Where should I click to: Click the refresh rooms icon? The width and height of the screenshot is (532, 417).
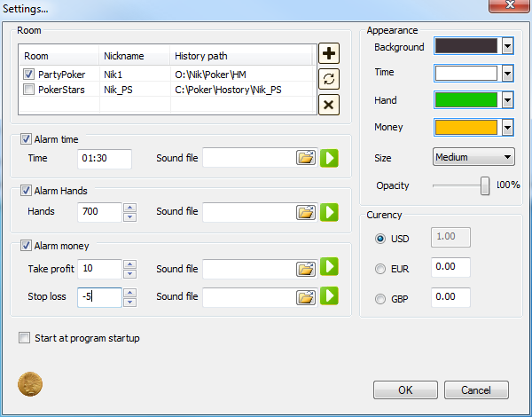coord(329,79)
